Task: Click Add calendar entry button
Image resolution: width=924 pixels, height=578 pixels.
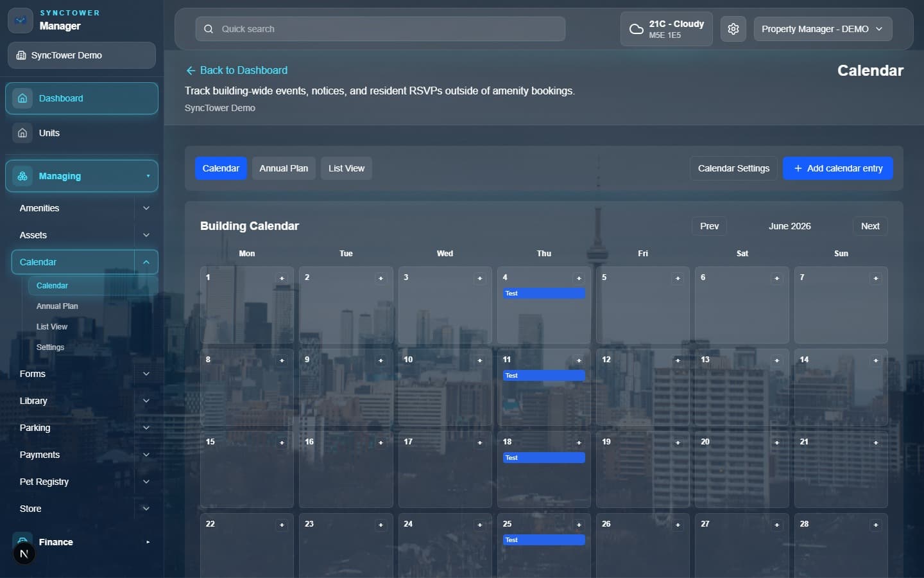Action: [x=838, y=168]
